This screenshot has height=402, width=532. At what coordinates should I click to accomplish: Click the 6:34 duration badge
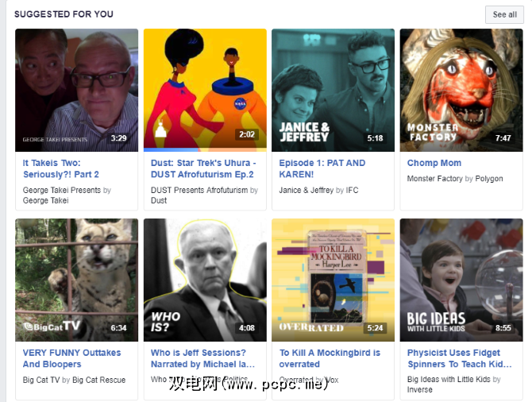(119, 328)
